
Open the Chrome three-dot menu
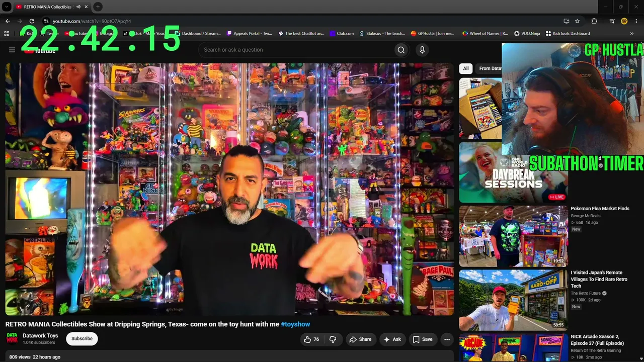(636, 21)
